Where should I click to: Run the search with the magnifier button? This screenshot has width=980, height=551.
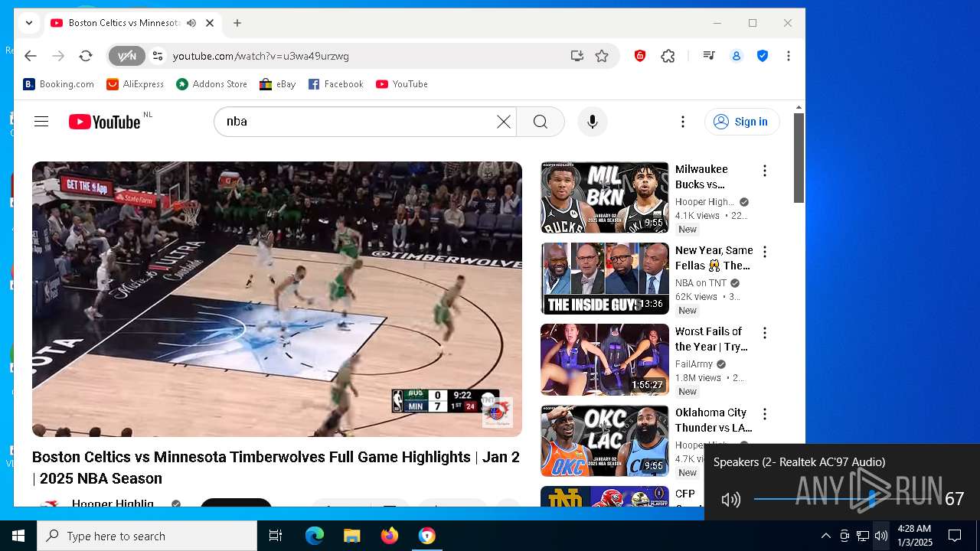pos(541,122)
